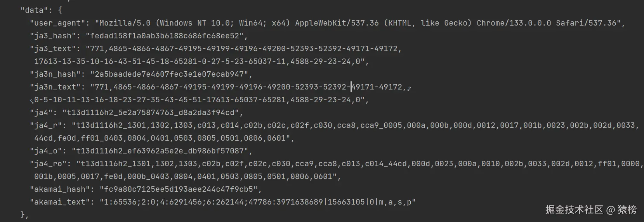
Task: Click the ja4 value t13d1116h2_5e2a75874763_d8a2da3f94cd
Action: [152, 113]
